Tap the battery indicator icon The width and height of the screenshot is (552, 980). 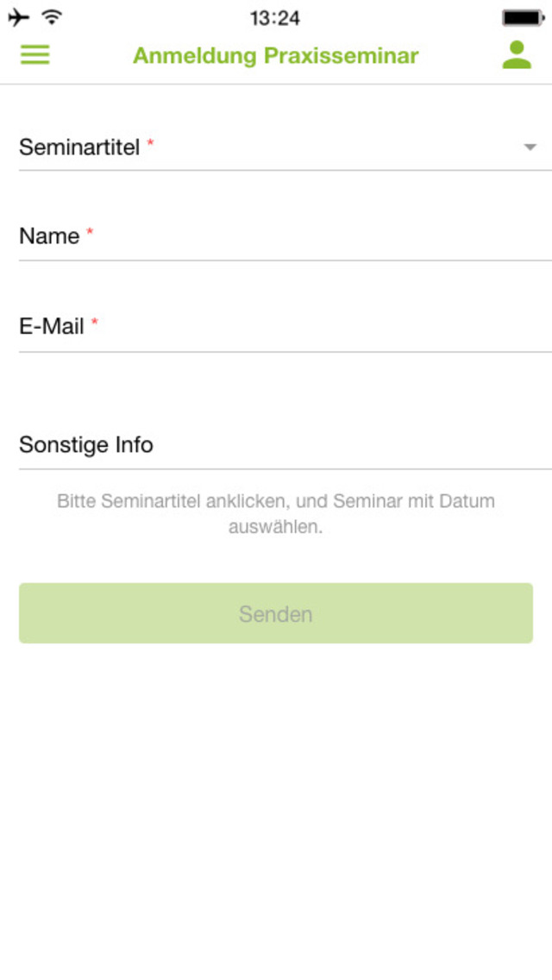coord(524,17)
